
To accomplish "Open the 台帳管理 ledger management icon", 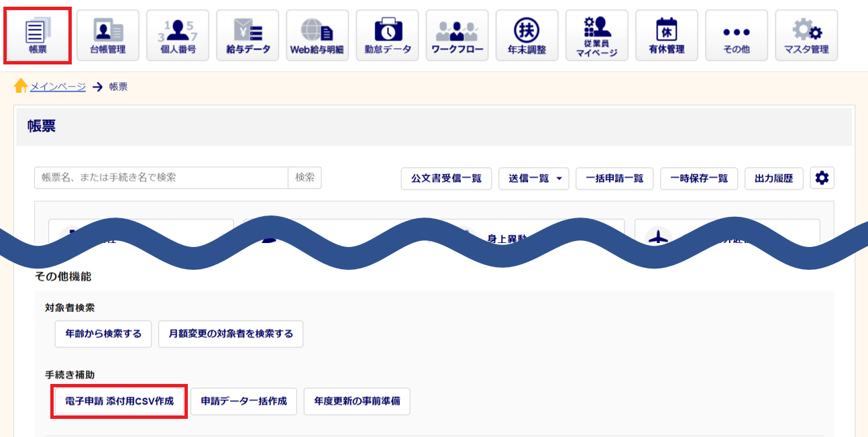I will pyautogui.click(x=107, y=36).
